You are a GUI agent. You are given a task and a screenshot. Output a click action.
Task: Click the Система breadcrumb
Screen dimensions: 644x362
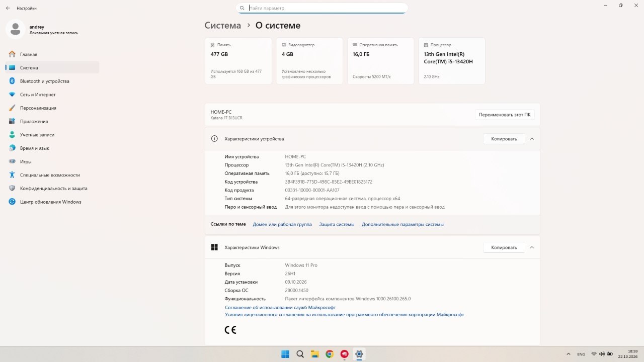pos(222,26)
